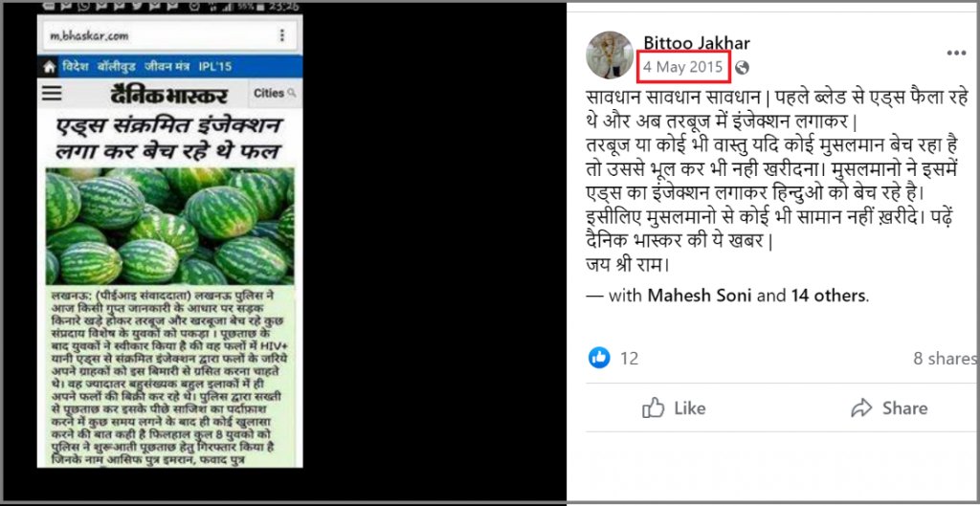Click the globe public audience icon
This screenshot has height=506, width=980.
point(742,68)
